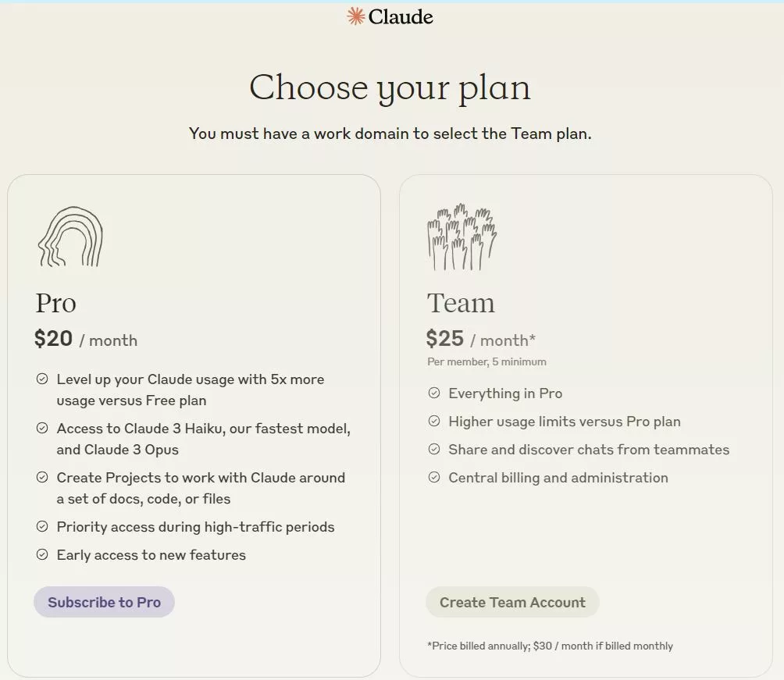Image resolution: width=784 pixels, height=680 pixels.
Task: Subscribe to the Pro plan
Action: [x=104, y=602]
